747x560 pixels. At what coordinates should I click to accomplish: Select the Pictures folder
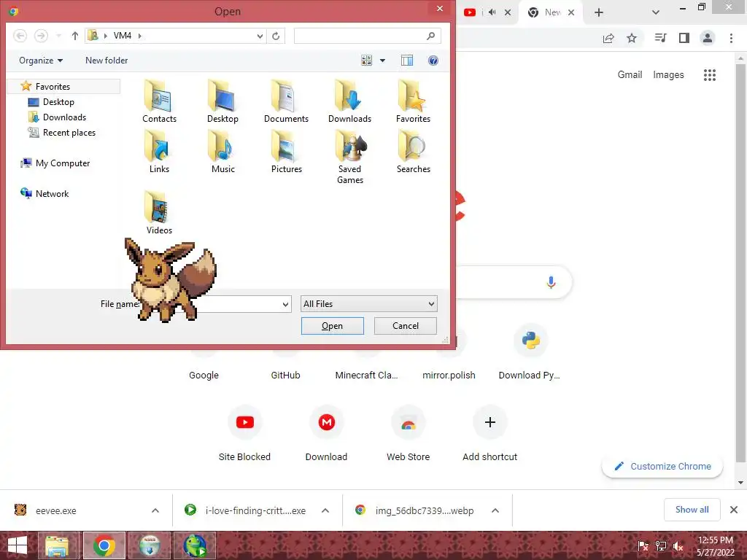(x=286, y=152)
